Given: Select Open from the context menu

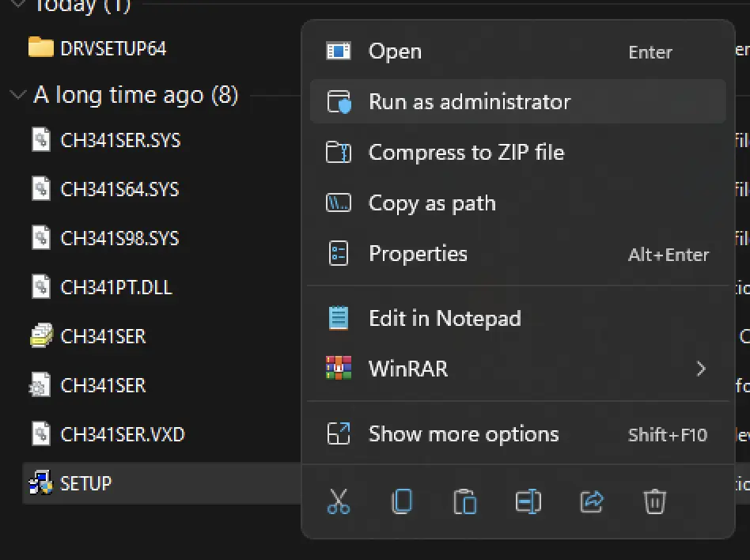Looking at the screenshot, I should 395,51.
